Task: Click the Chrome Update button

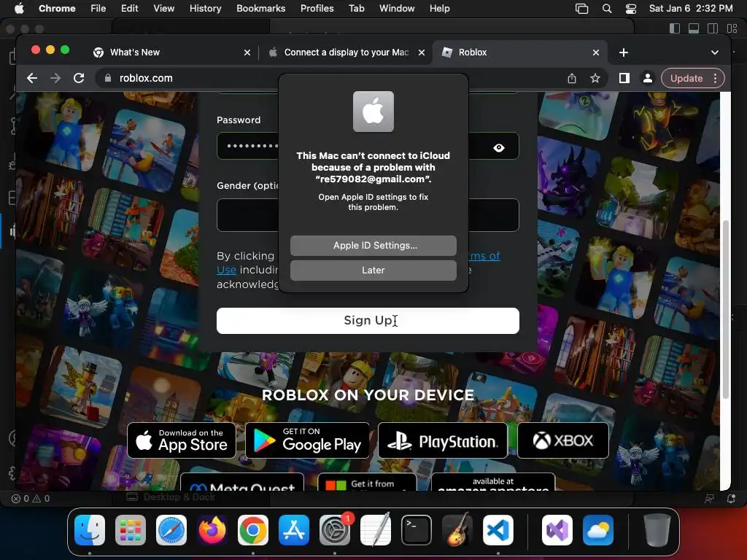Action: (686, 78)
